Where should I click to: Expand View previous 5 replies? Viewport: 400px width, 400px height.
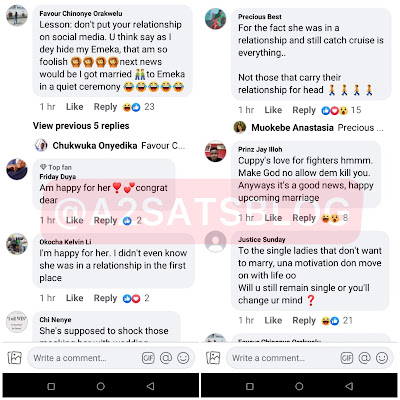(x=81, y=126)
